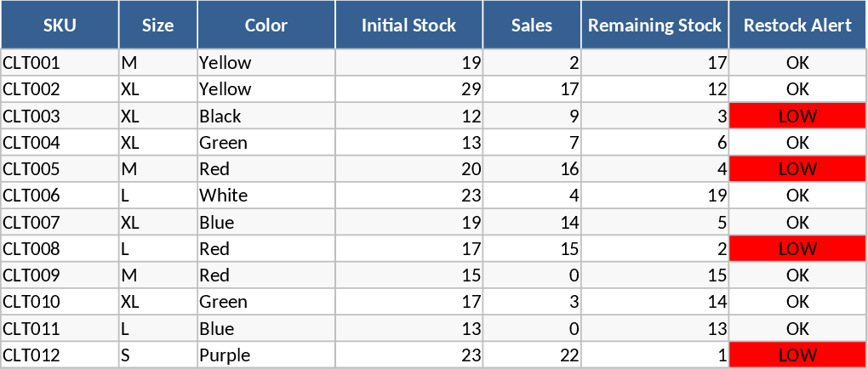Select the CLT001 SKU cell
The width and height of the screenshot is (868, 369).
click(x=60, y=63)
